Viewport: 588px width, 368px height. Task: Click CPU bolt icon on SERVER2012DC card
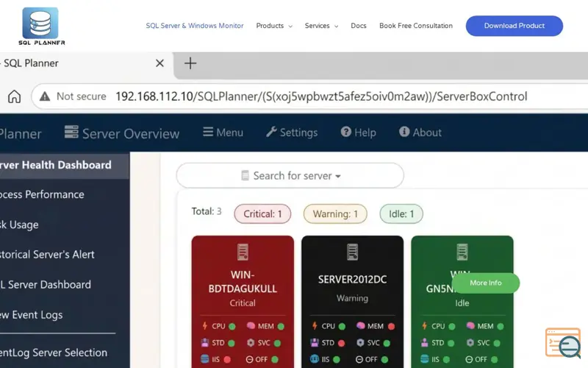(x=315, y=325)
